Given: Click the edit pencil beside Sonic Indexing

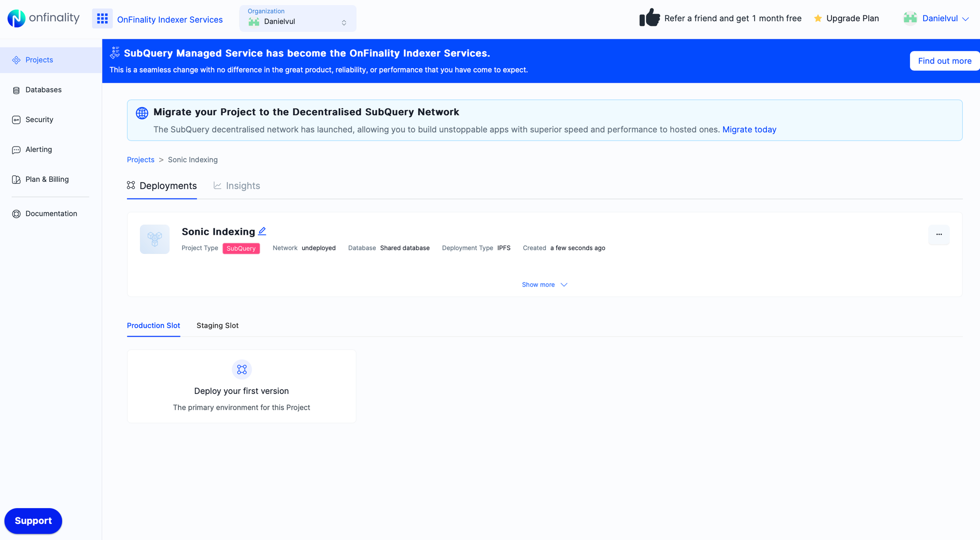Looking at the screenshot, I should click(x=262, y=231).
